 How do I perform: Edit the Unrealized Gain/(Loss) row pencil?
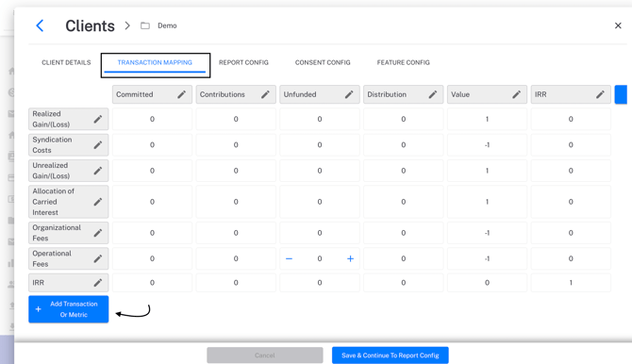click(x=98, y=171)
